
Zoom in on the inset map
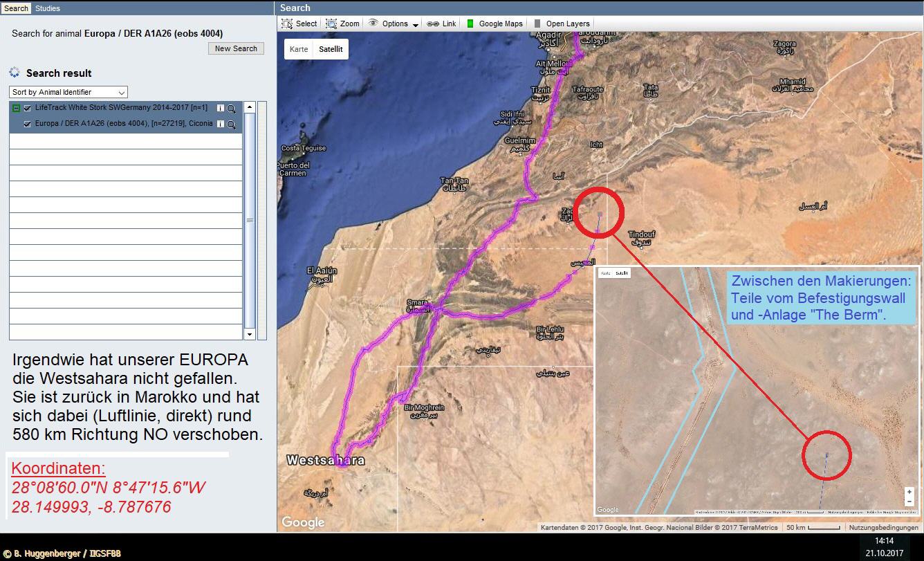909,492
